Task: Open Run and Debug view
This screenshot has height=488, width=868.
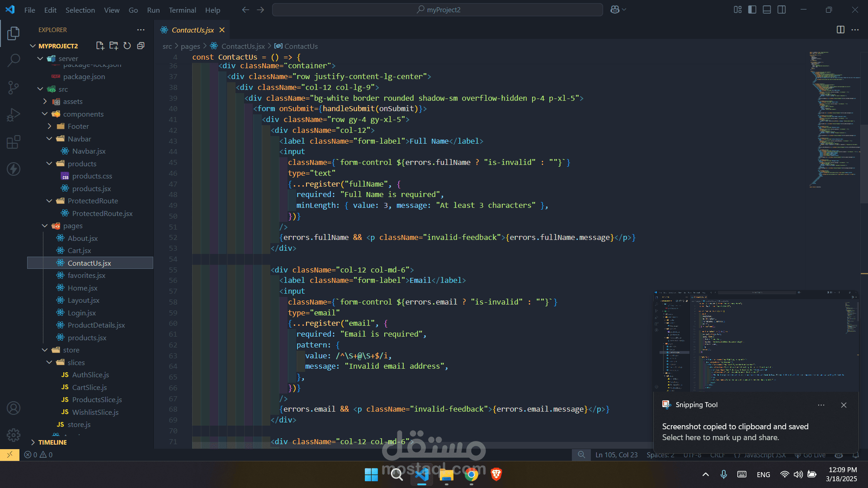Action: click(x=14, y=115)
